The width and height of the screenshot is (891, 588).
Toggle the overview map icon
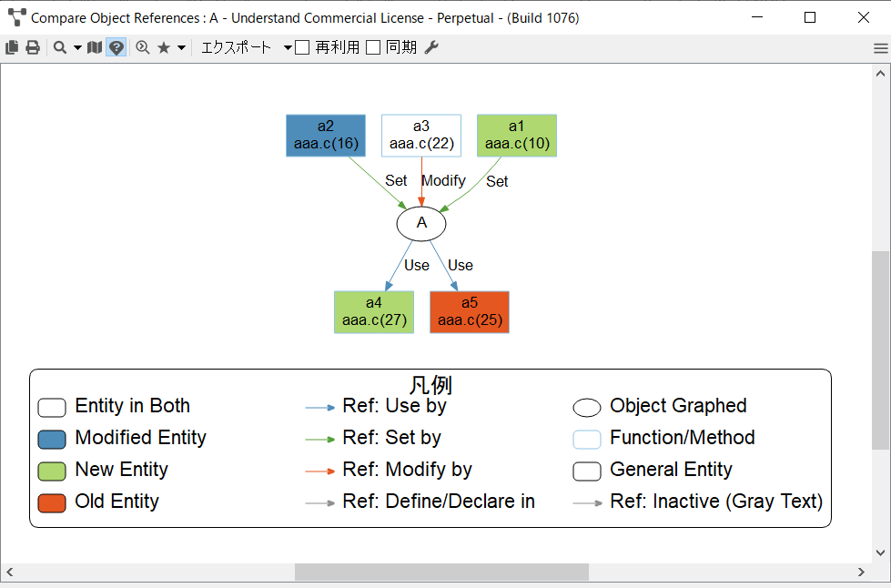[95, 47]
